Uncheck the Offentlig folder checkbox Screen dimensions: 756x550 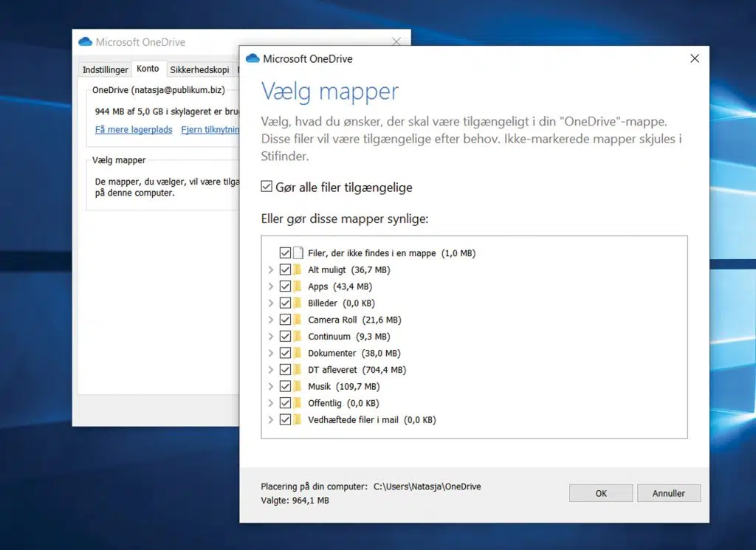click(285, 403)
